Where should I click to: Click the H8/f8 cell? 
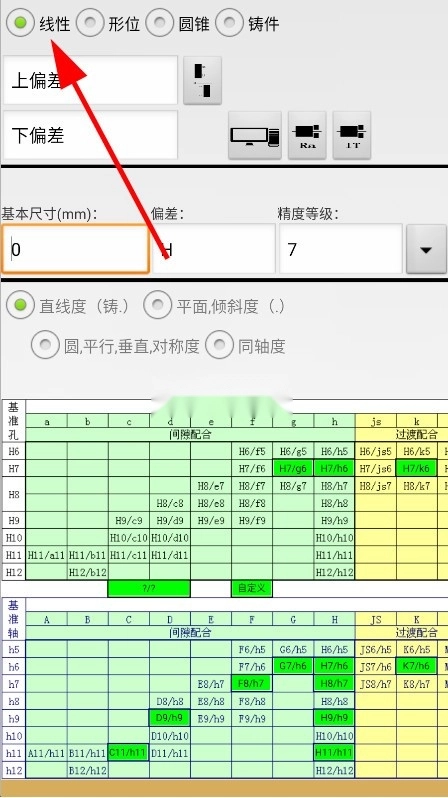pos(252,503)
